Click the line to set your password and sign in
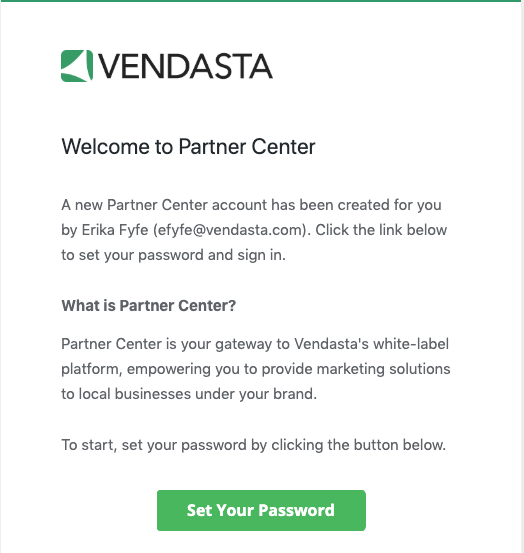This screenshot has width=524, height=553. 173,255
